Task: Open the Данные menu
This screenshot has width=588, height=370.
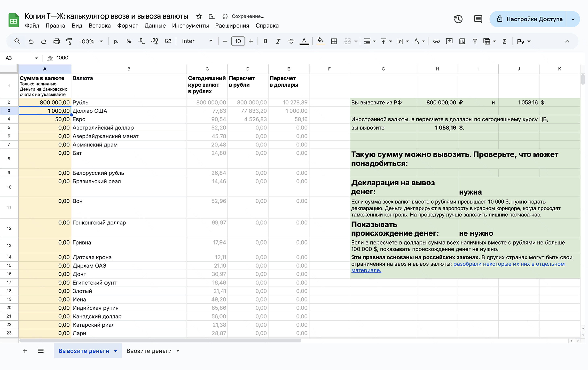Action: (155, 26)
